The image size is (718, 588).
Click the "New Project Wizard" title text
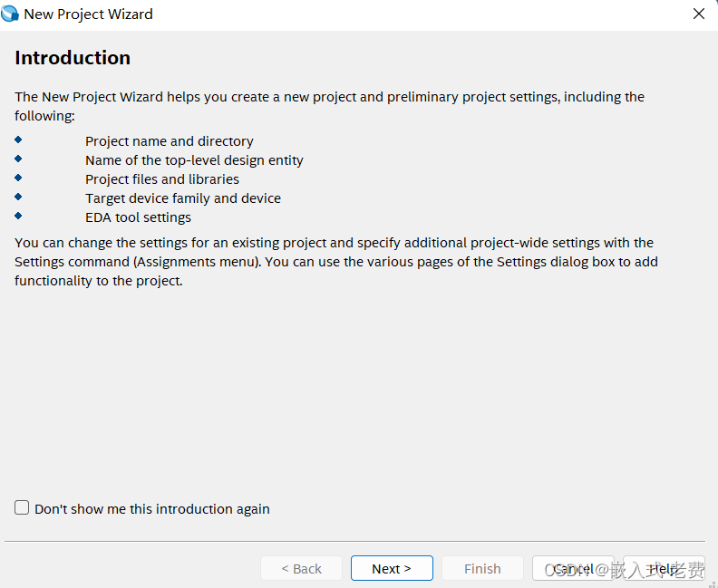tap(88, 14)
